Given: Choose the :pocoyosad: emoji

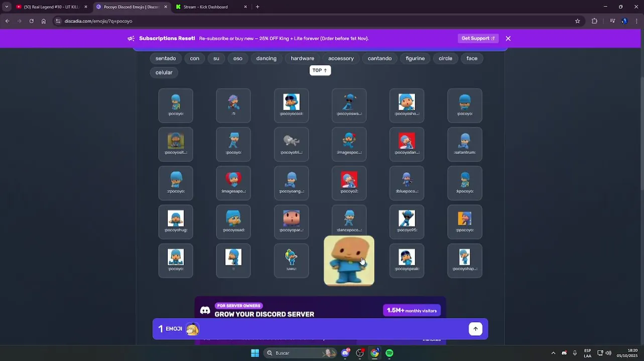Looking at the screenshot, I should [x=233, y=222].
